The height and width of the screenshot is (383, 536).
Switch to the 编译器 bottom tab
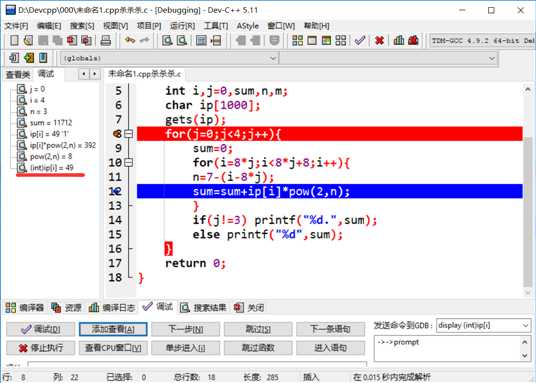click(x=25, y=308)
